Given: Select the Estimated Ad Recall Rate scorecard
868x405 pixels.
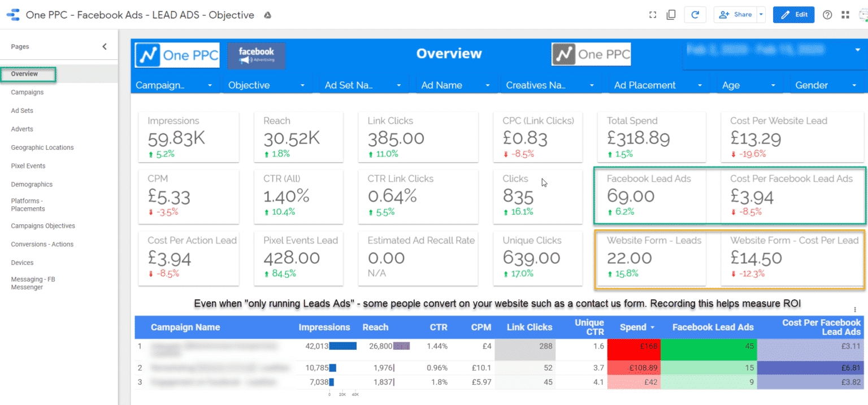Looking at the screenshot, I should coord(418,259).
